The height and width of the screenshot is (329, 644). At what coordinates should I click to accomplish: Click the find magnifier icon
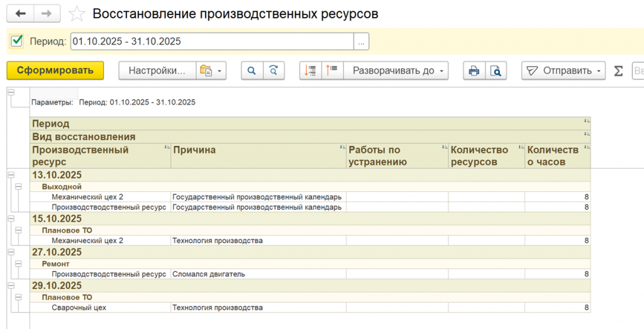tap(252, 70)
